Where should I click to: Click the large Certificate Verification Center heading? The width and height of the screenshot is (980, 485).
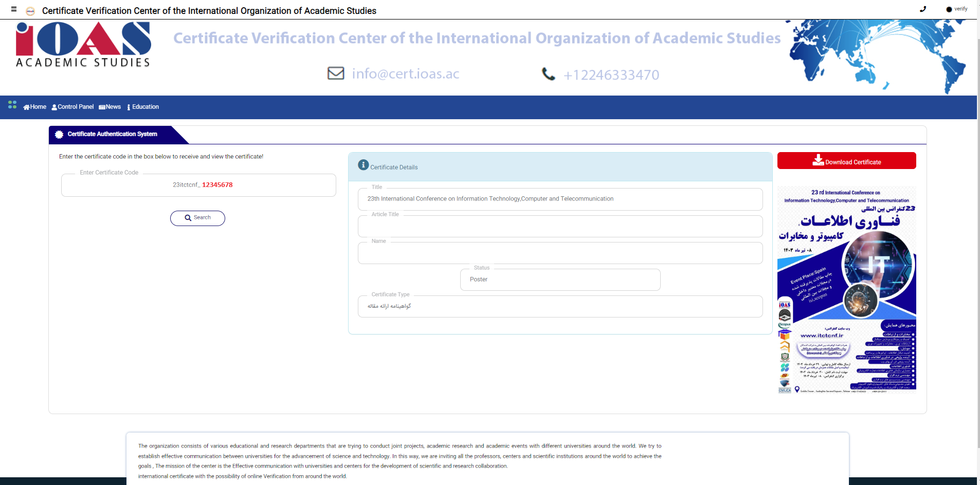point(477,38)
